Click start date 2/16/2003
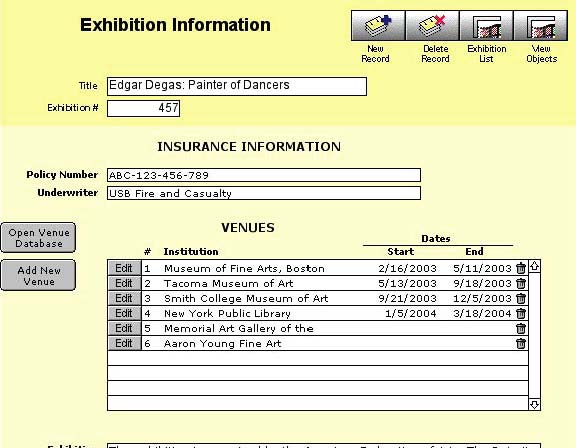Screen dimensions: 576x448 coord(407,268)
